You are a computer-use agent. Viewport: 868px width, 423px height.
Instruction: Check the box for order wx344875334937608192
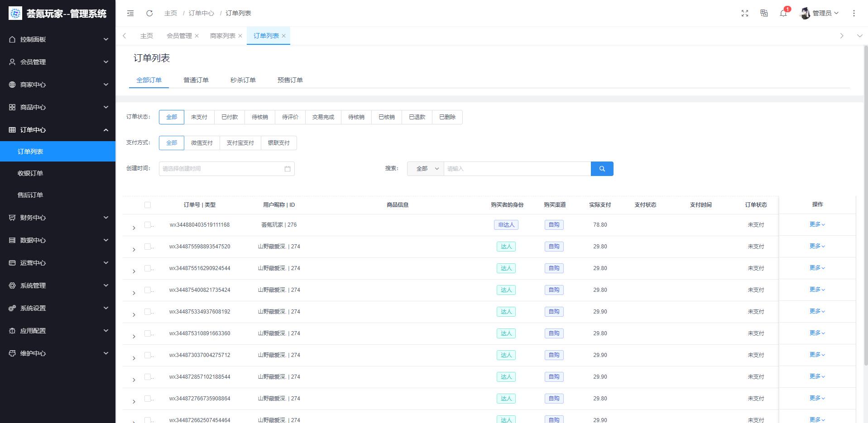click(148, 312)
